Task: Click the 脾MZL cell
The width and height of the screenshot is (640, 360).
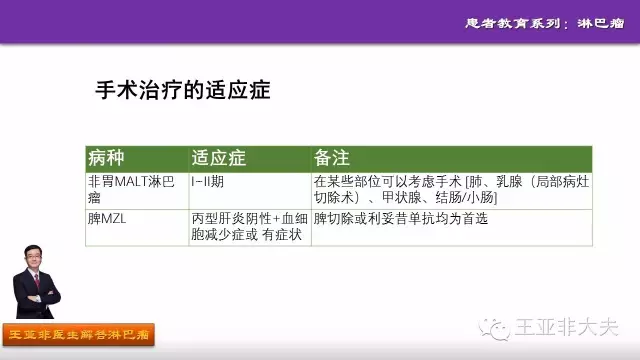Action: (137, 228)
